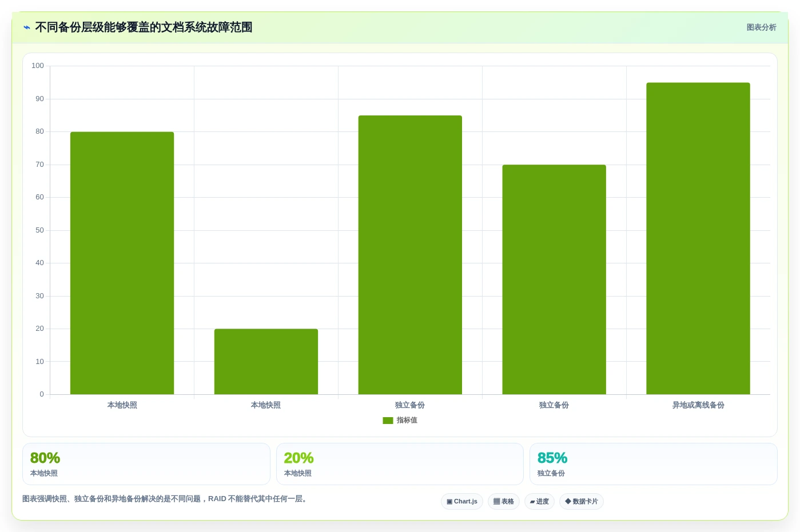Select the 数据卡片 tag

click(x=582, y=502)
